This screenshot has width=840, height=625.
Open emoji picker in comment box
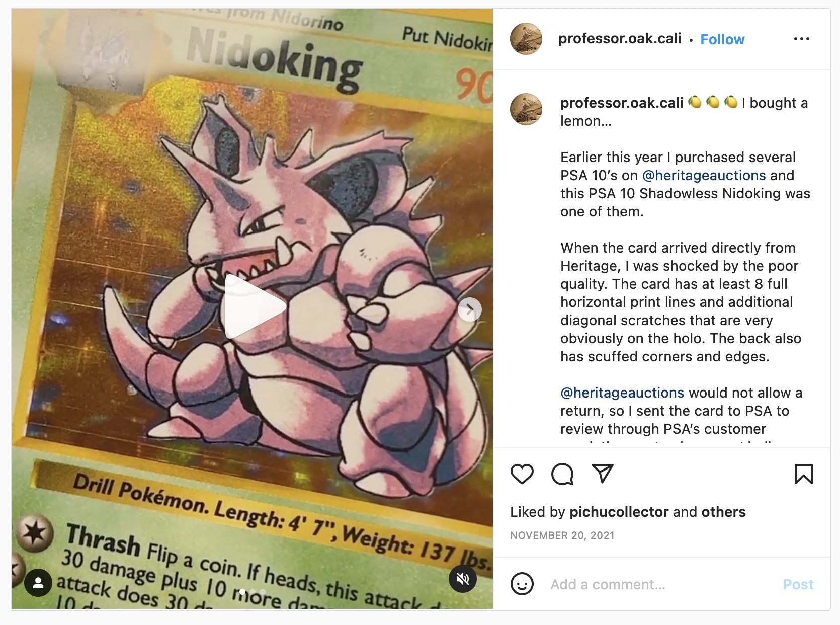click(x=522, y=584)
